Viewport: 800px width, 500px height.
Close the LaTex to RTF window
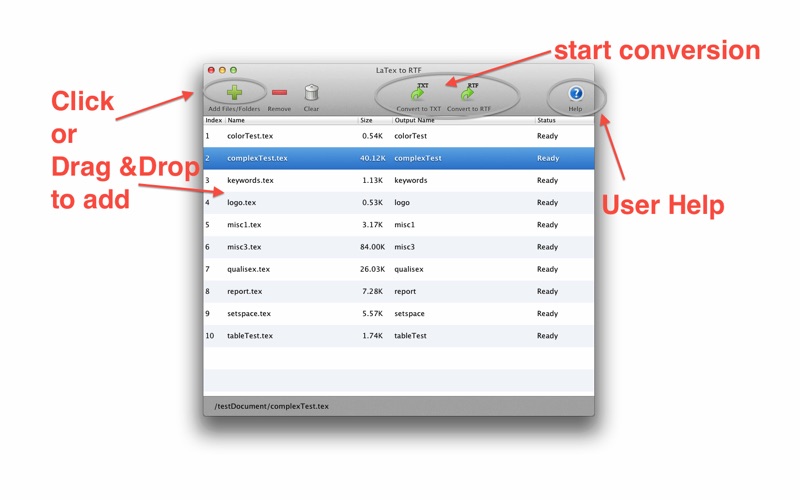tap(211, 70)
